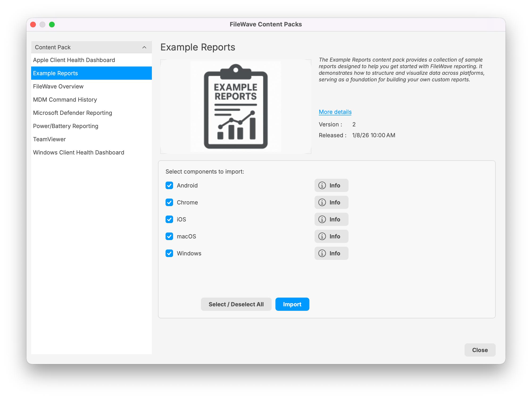
Task: Select the Example Reports pack row
Action: [x=91, y=73]
